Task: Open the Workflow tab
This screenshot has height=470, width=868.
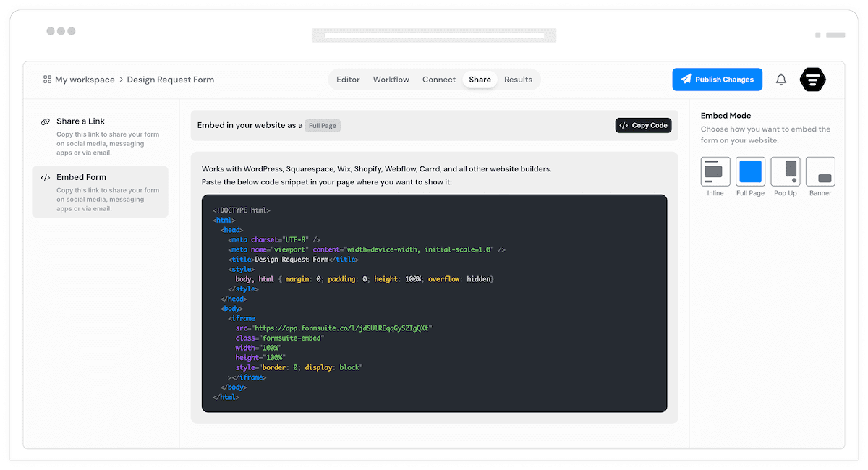Action: tap(391, 80)
